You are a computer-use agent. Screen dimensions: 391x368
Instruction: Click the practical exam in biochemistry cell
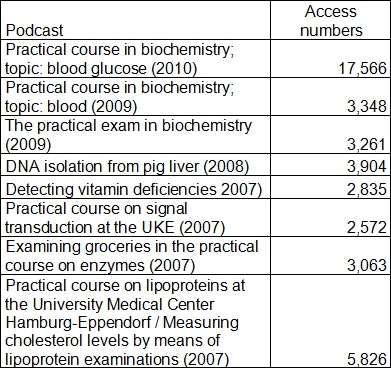(136, 135)
